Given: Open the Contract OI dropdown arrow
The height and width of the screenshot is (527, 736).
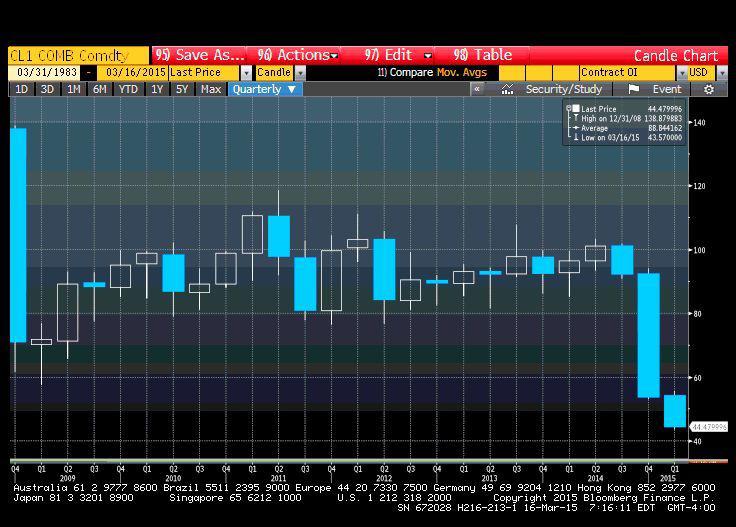Looking at the screenshot, I should (682, 73).
